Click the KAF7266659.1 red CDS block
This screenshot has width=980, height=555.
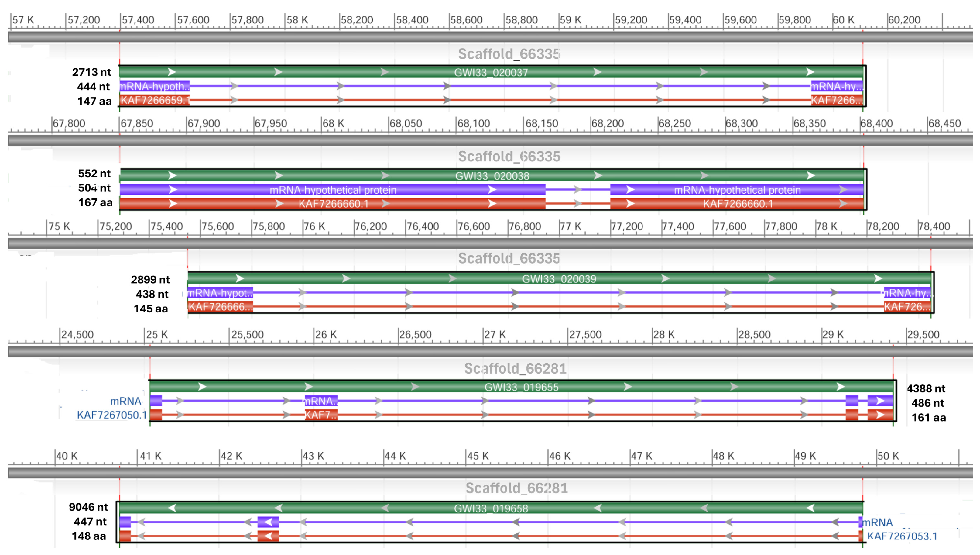155,100
